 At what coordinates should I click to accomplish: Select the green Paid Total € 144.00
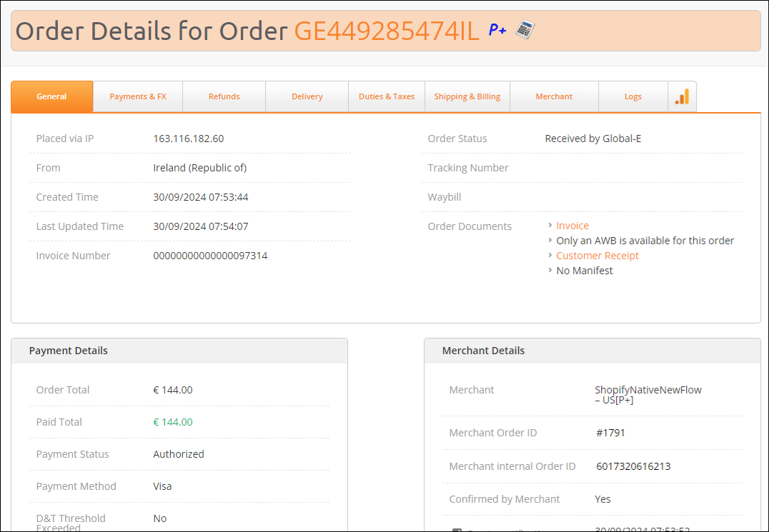coord(173,422)
